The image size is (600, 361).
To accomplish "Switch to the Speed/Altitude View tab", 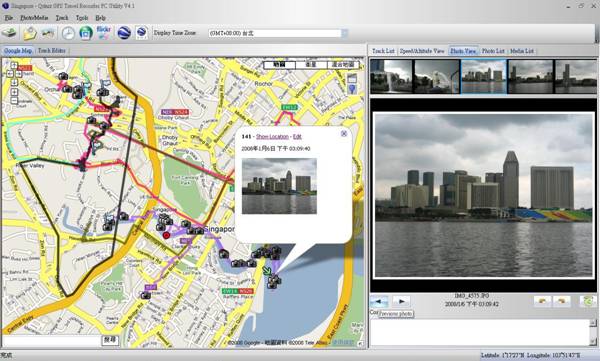I will (x=422, y=51).
